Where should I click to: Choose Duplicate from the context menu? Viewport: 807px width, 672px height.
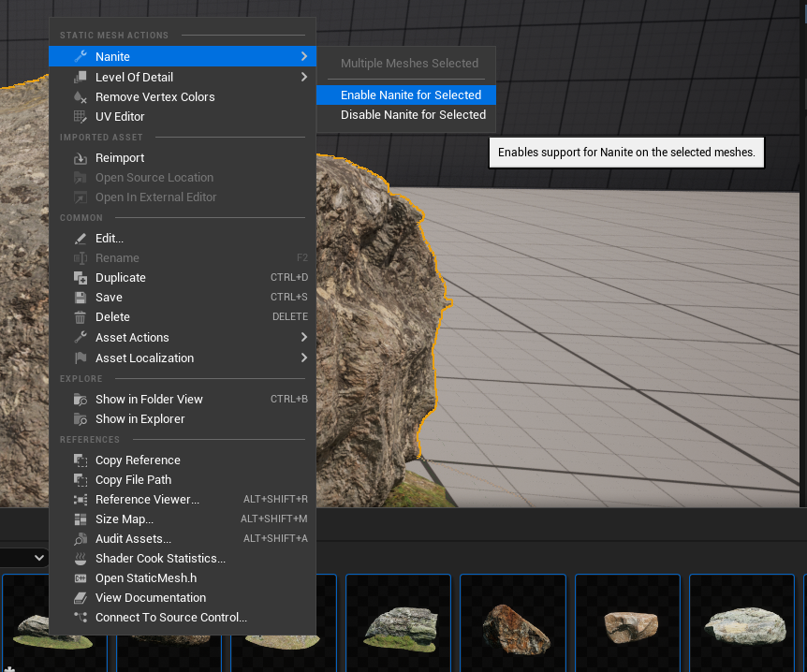tap(183, 278)
